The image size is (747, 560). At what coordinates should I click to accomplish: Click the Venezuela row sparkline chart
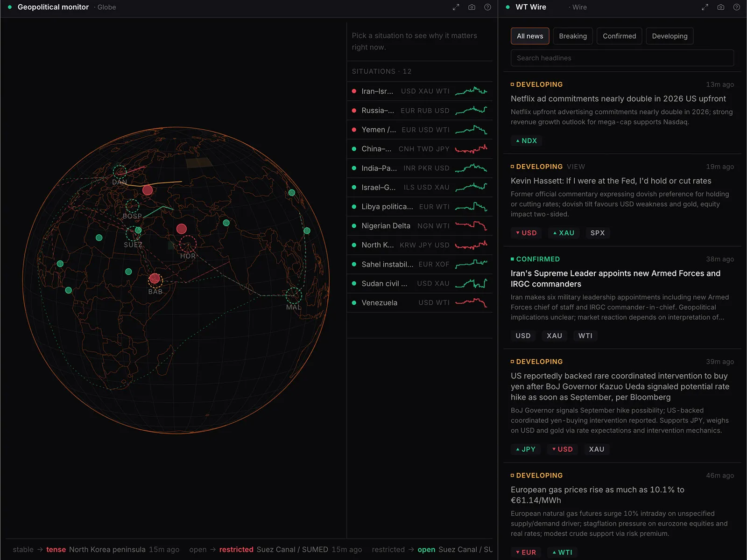471,302
